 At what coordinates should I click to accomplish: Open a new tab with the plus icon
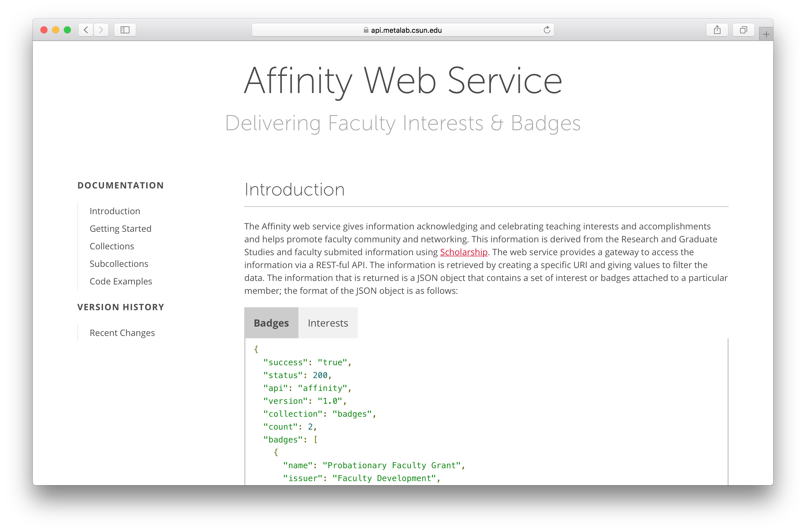pyautogui.click(x=766, y=34)
